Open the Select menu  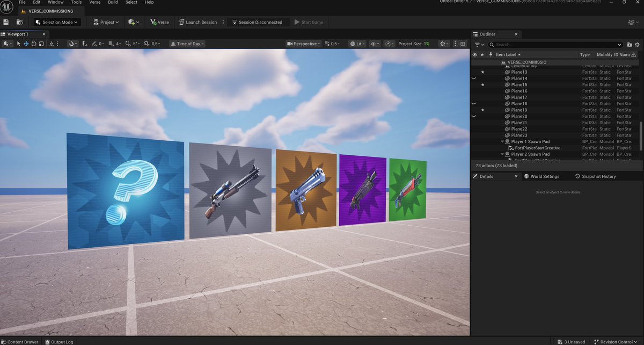(x=131, y=2)
